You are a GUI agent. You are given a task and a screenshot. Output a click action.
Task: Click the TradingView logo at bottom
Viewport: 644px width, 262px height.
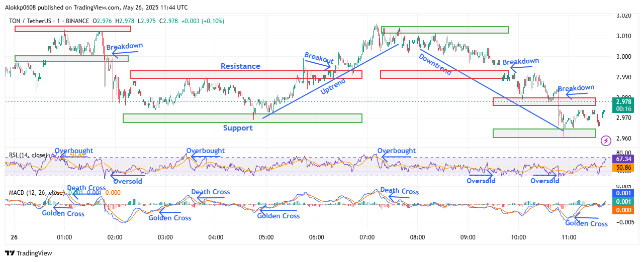pyautogui.click(x=28, y=253)
